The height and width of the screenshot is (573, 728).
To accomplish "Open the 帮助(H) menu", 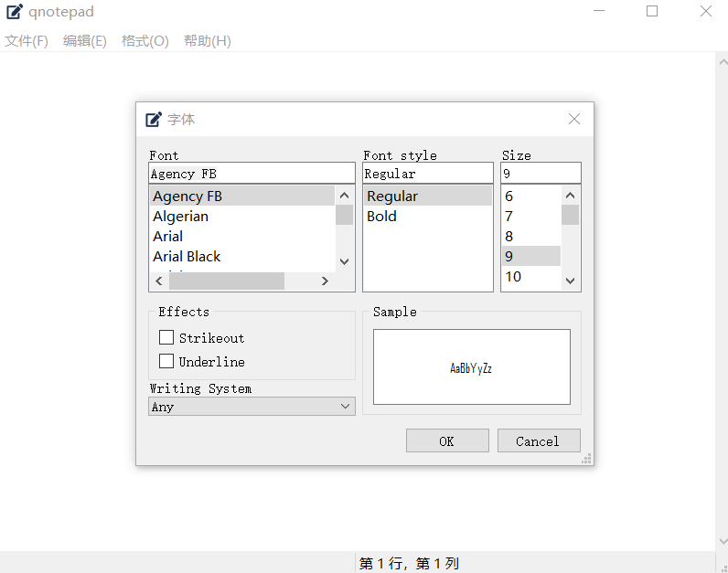I will 207,41.
